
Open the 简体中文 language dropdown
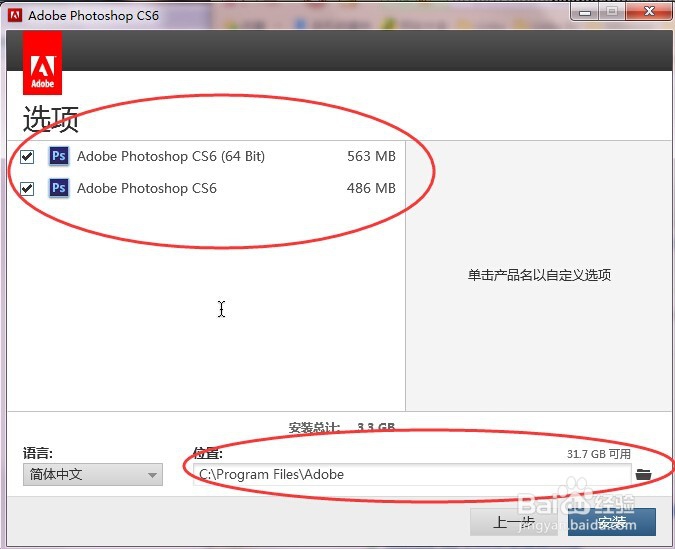tap(93, 475)
